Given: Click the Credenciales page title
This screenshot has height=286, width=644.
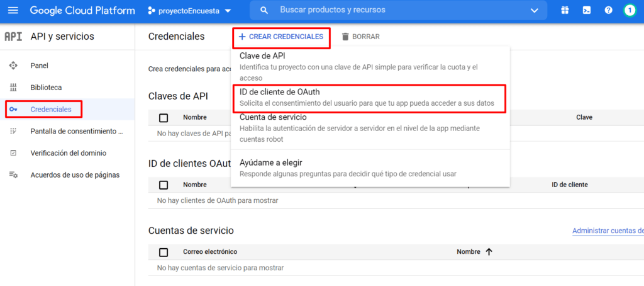Looking at the screenshot, I should (x=176, y=37).
